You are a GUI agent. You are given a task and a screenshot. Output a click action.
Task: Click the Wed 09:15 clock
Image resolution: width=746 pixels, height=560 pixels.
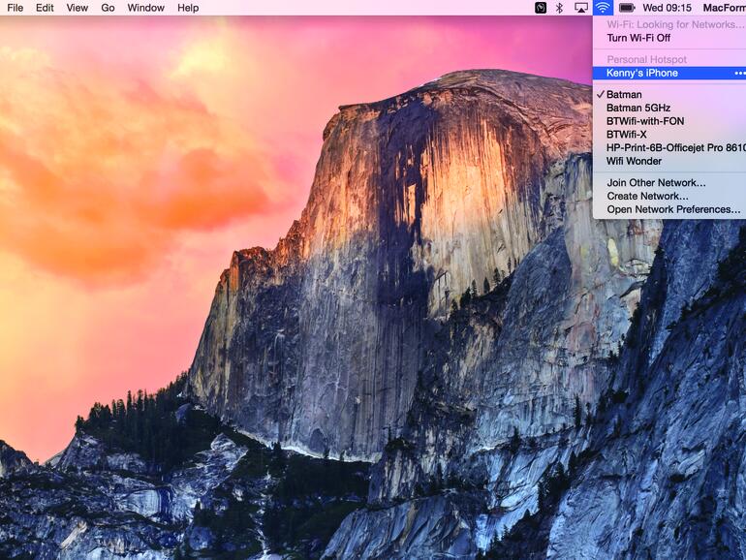(667, 8)
